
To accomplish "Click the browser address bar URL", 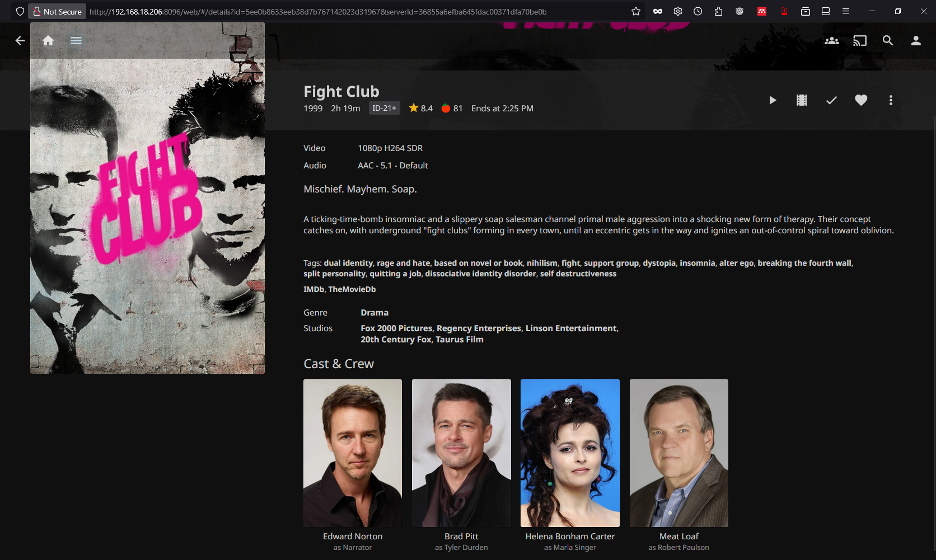I will pos(318,12).
